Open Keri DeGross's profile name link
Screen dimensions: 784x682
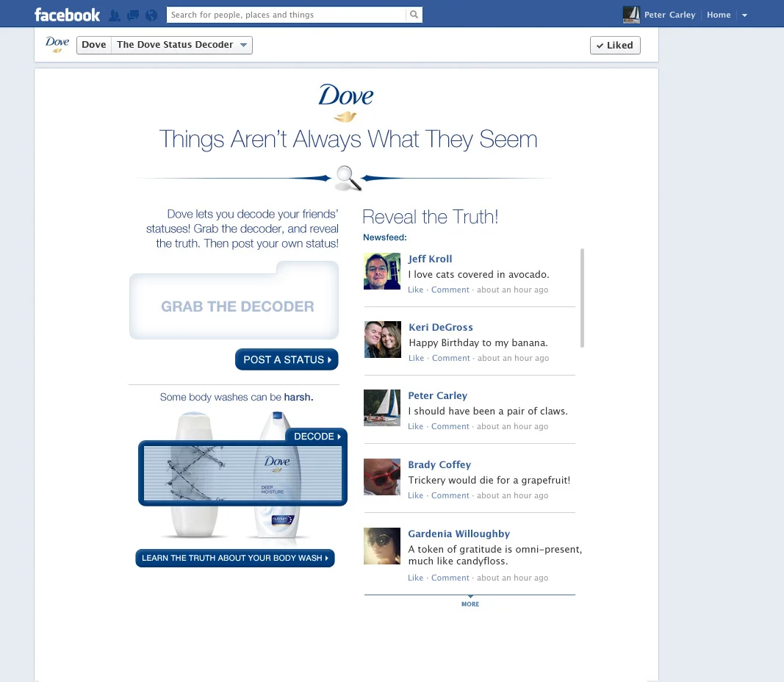tap(441, 327)
